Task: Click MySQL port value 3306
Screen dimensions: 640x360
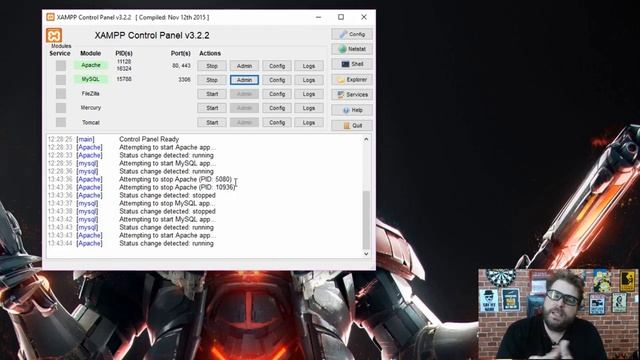Action: tap(184, 80)
